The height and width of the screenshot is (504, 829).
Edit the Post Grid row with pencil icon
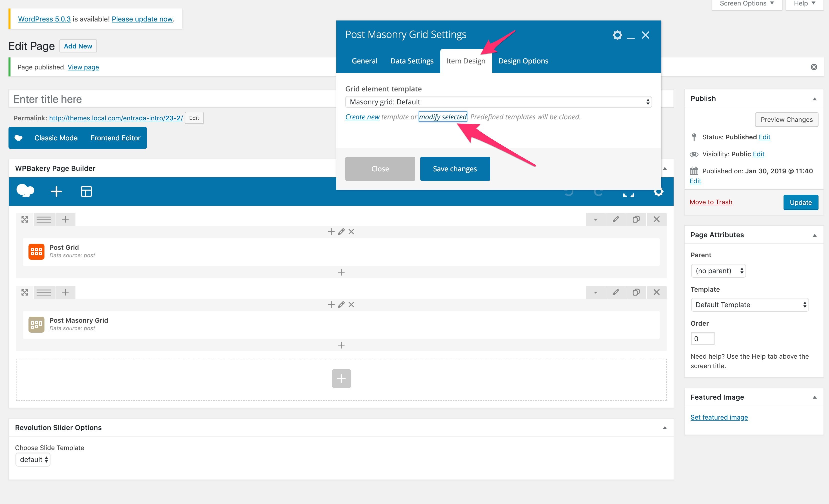pos(616,219)
